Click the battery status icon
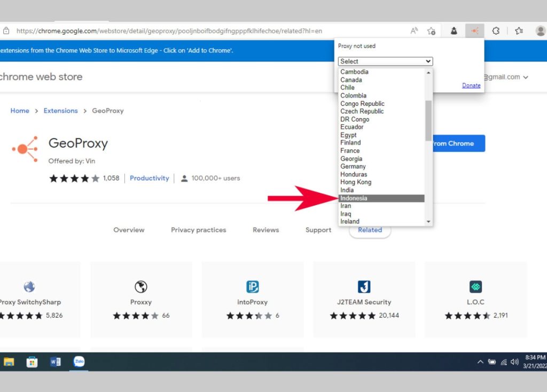The width and height of the screenshot is (547, 392). [492, 362]
